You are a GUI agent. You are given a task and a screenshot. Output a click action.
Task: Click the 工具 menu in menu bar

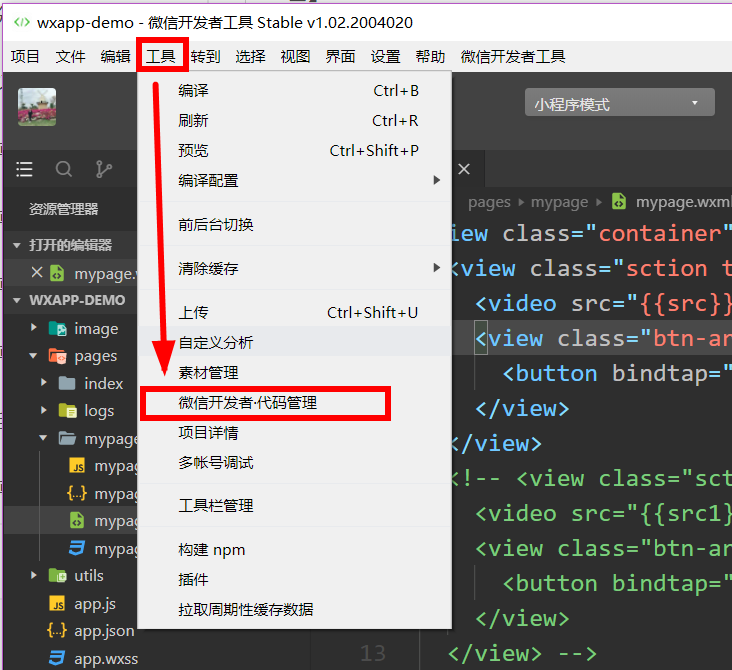pos(161,56)
